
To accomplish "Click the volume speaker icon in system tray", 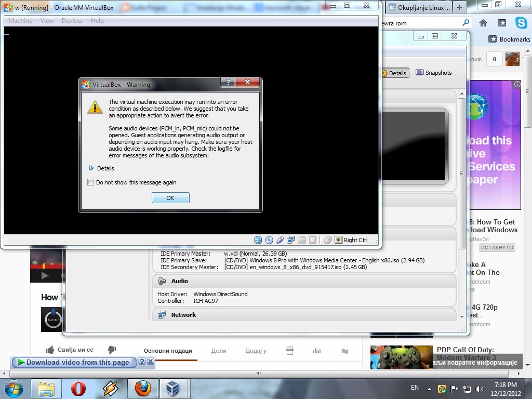I will [480, 389].
